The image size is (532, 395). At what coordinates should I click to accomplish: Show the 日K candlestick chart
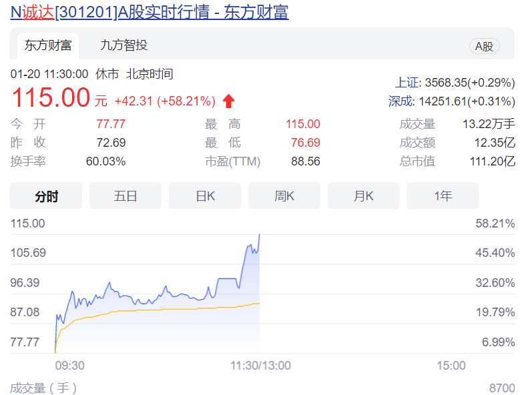pyautogui.click(x=205, y=196)
